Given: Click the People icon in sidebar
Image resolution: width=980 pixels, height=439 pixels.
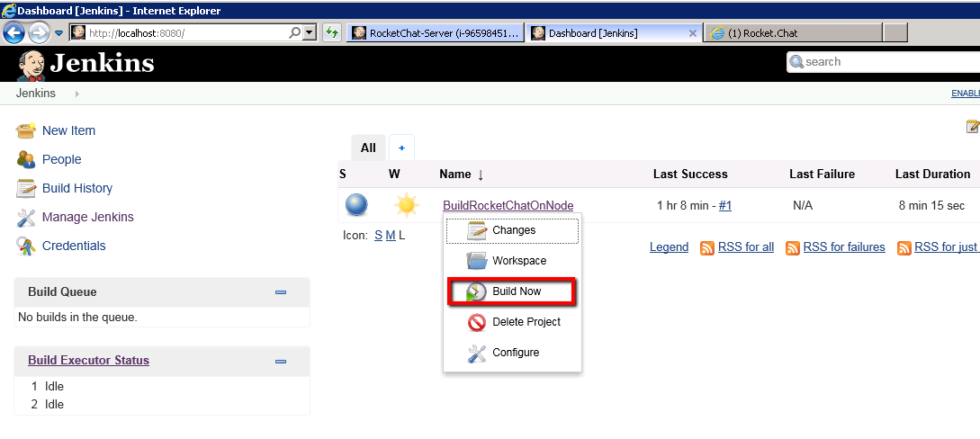Looking at the screenshot, I should (x=25, y=159).
